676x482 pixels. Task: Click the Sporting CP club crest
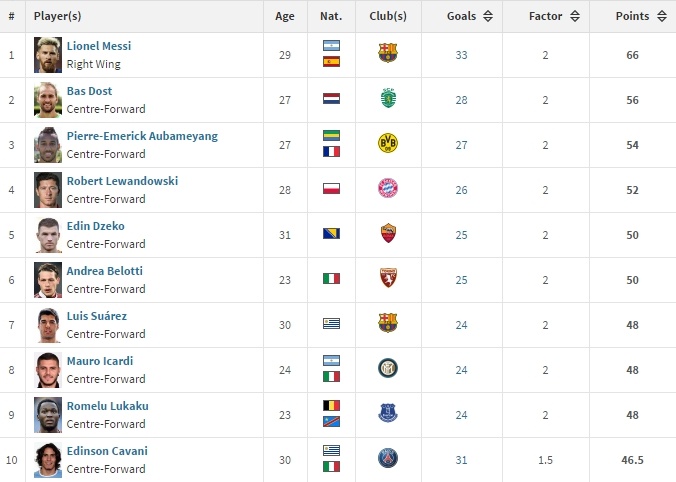pos(388,99)
